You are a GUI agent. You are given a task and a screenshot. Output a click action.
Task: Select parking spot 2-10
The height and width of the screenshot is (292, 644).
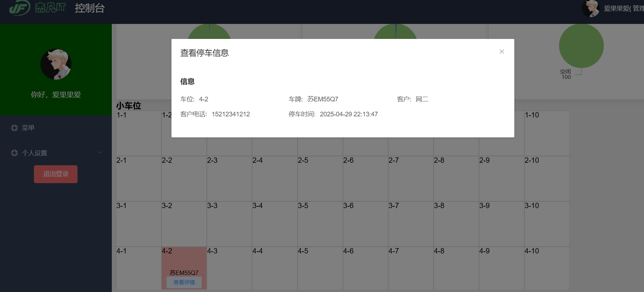pyautogui.click(x=547, y=178)
